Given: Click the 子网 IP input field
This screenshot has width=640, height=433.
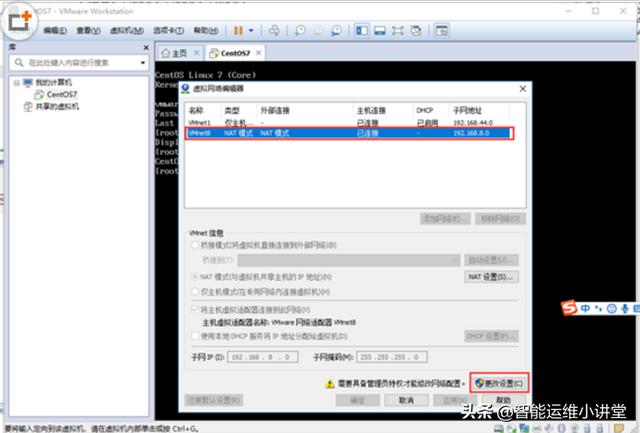Looking at the screenshot, I should [262, 357].
